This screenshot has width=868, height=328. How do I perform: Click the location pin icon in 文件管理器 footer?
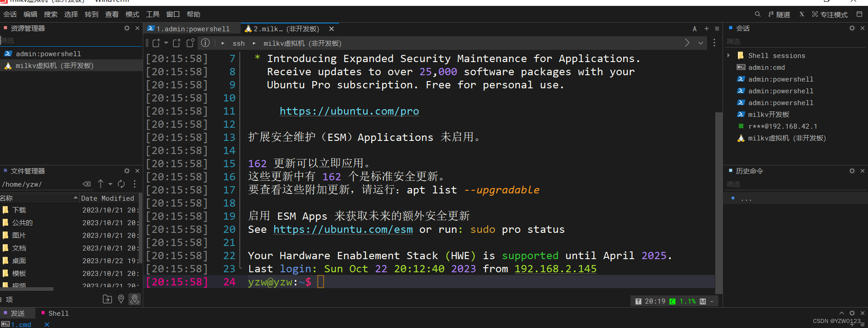click(x=121, y=299)
